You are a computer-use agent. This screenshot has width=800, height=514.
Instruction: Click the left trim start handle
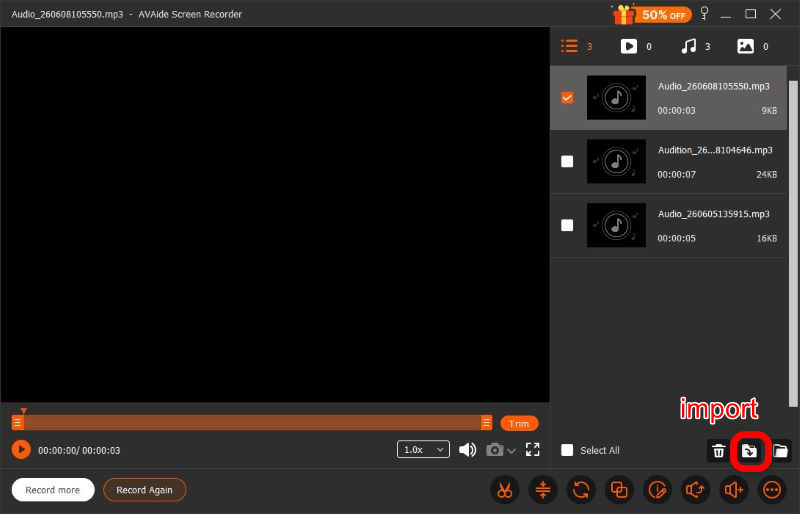(x=18, y=423)
